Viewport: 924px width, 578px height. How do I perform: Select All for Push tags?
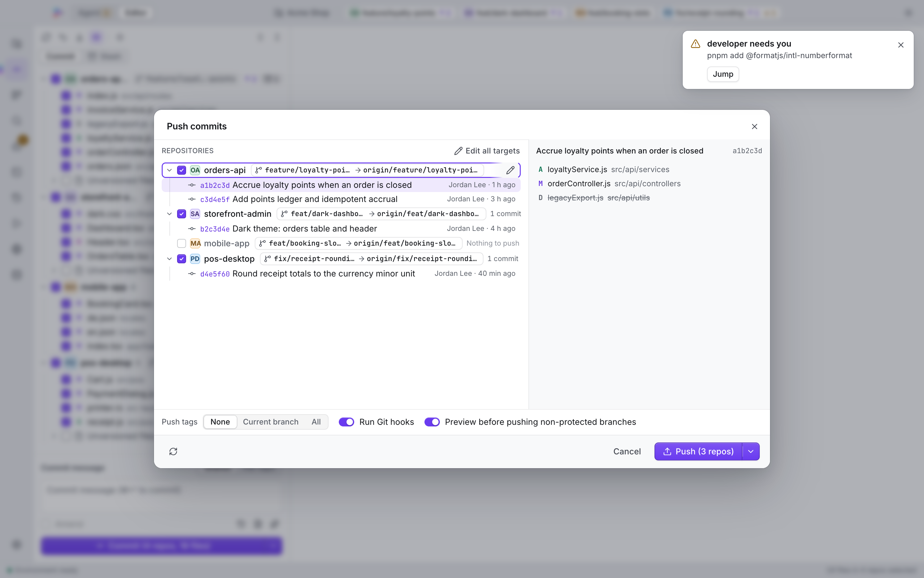click(316, 422)
